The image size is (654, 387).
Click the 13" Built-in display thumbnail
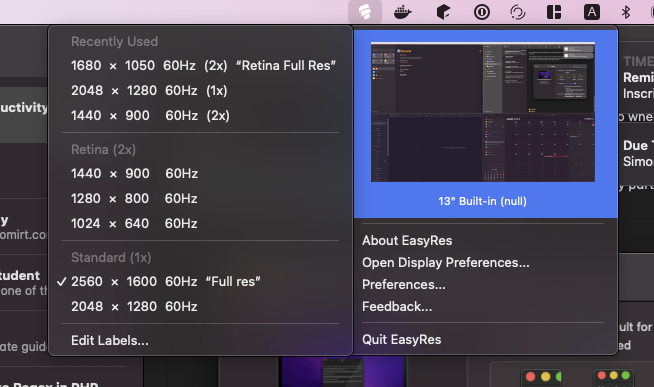(483, 112)
